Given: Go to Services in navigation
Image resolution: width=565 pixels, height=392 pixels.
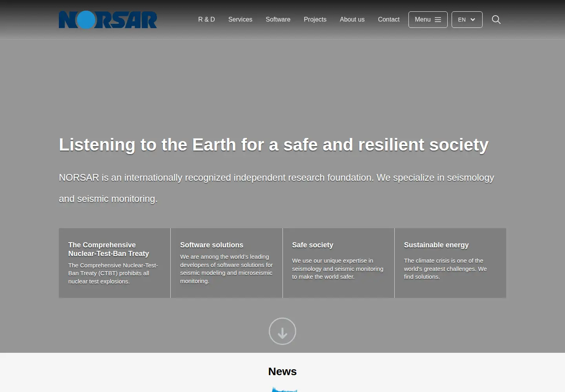Looking at the screenshot, I should [x=240, y=20].
